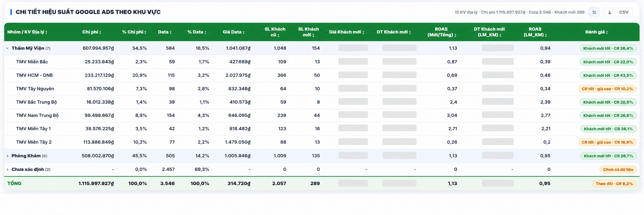
Task: Sort by Giá Data column
Action: point(234,32)
